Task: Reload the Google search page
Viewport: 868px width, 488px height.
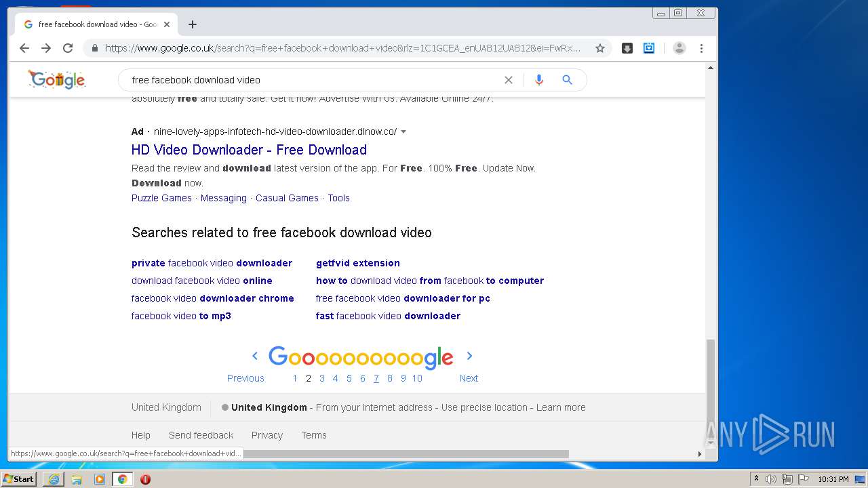Action: tap(68, 48)
